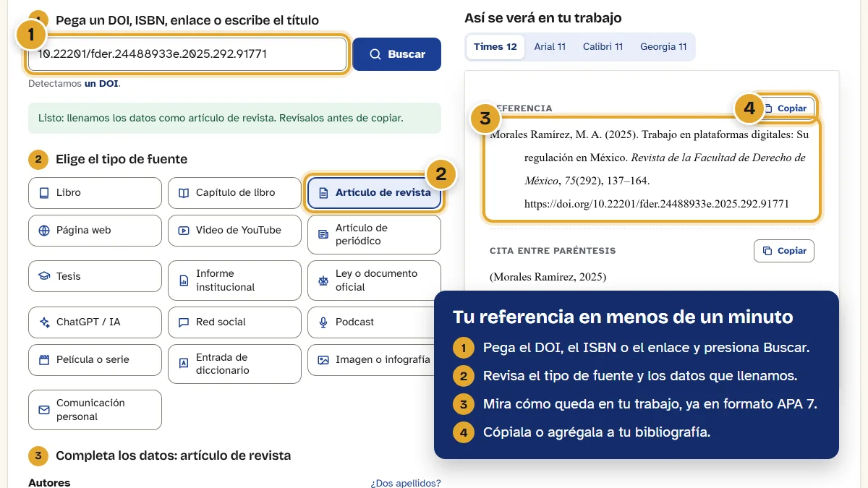The width and height of the screenshot is (868, 488).
Task: Select Ley o documento oficial type
Action: coord(374,281)
